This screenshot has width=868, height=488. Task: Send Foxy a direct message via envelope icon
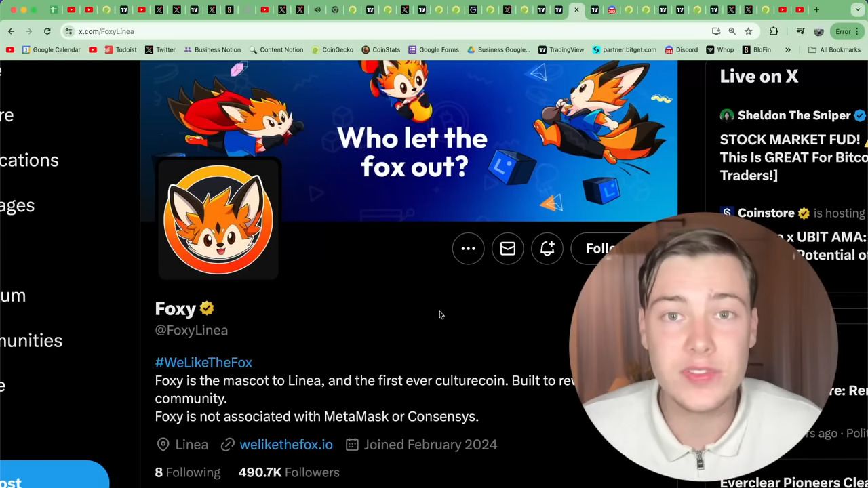(x=507, y=249)
